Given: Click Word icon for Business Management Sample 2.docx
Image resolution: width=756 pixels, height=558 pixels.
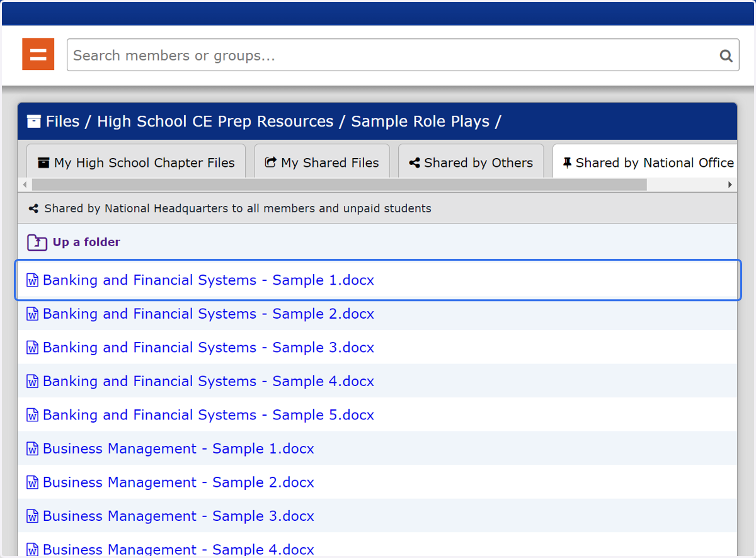Looking at the screenshot, I should [x=32, y=482].
